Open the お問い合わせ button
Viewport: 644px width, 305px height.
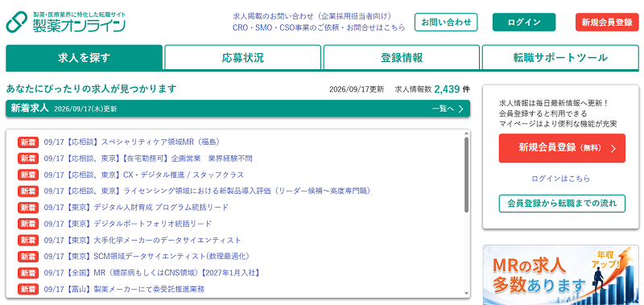446,23
